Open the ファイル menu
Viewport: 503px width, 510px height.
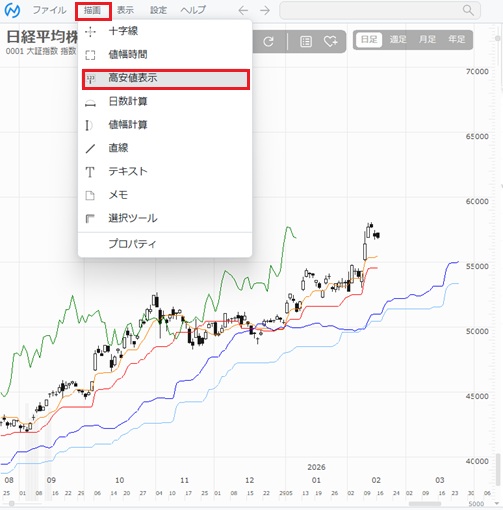point(49,10)
